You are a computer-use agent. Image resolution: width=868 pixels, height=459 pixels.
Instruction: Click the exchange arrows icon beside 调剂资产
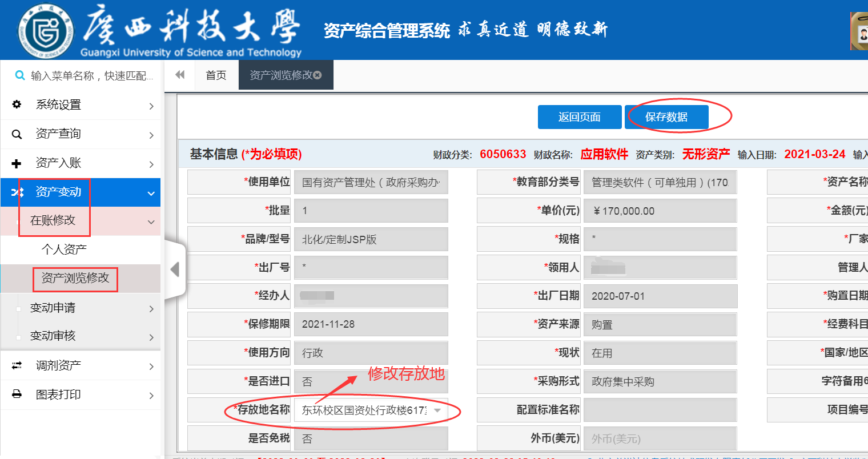(17, 365)
